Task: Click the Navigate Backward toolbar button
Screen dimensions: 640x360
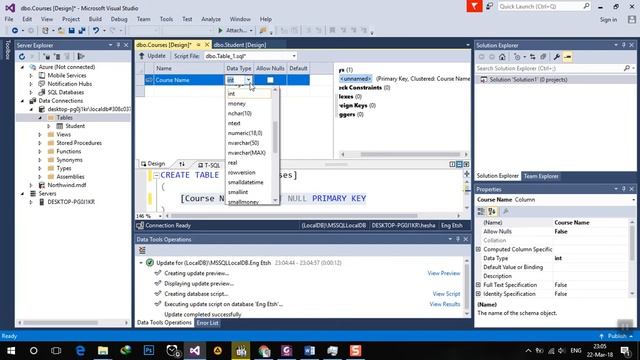Action: [15, 31]
